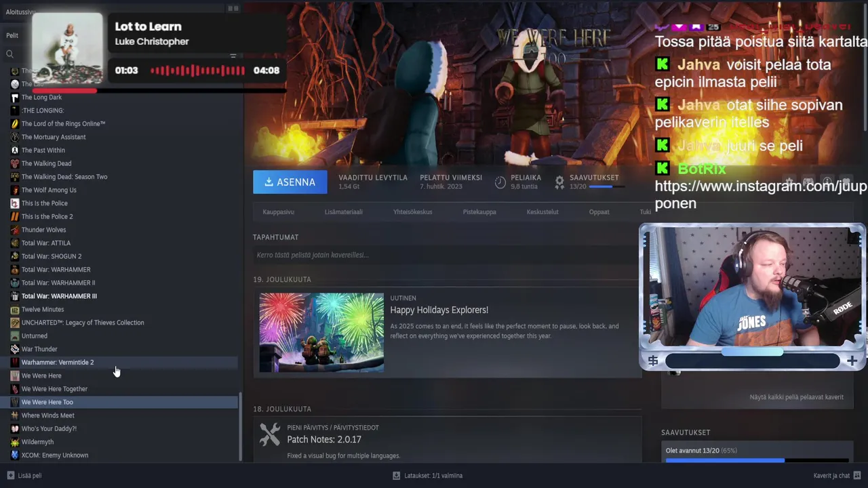Click the 'We Were Here' game icon
Viewport: 868px width, 488px height.
click(x=15, y=375)
